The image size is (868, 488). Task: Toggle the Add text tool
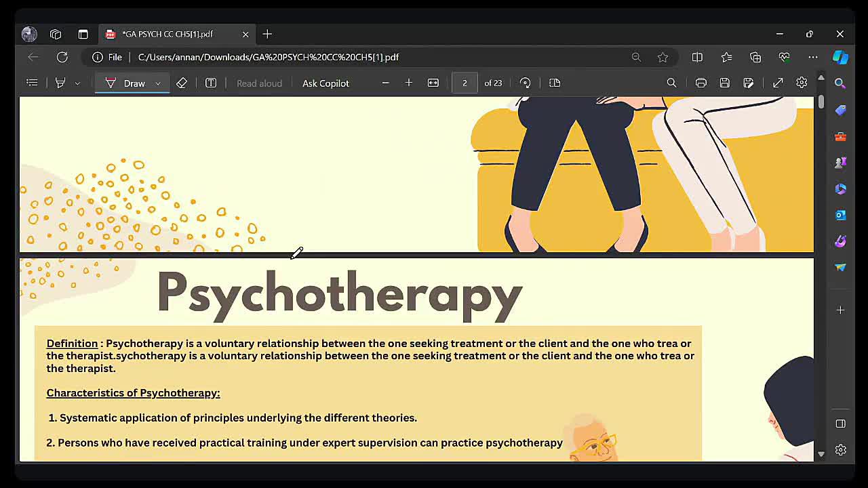point(211,83)
